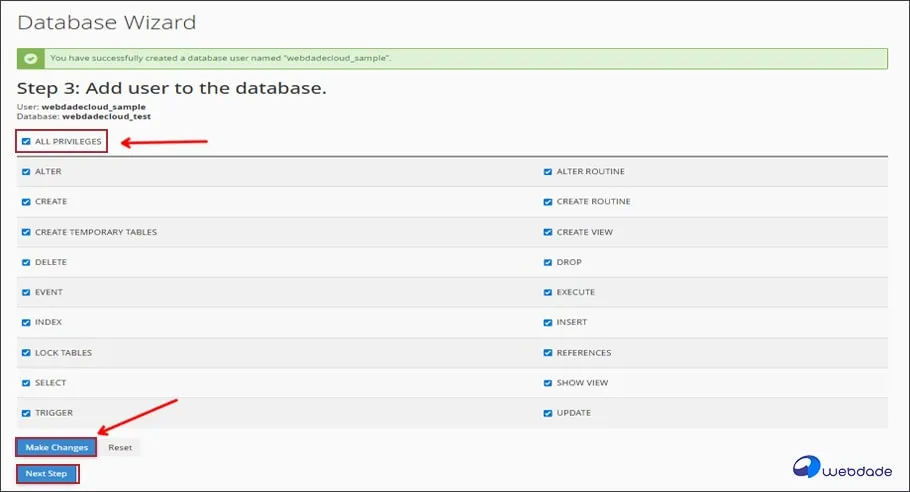Uncheck the SELECT privilege
The width and height of the screenshot is (910, 492).
pos(26,383)
